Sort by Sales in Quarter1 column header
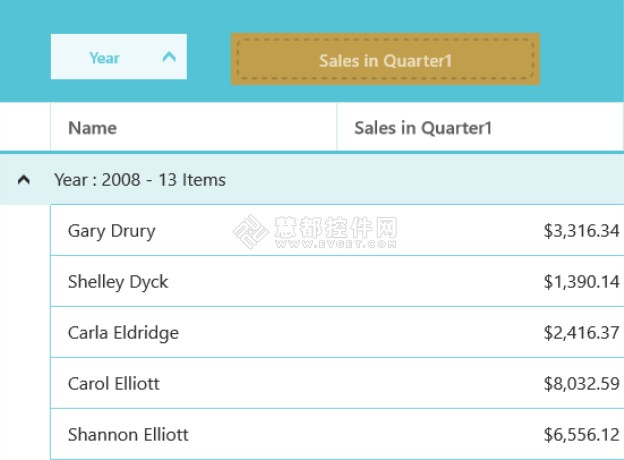The height and width of the screenshot is (460, 624). click(x=480, y=127)
